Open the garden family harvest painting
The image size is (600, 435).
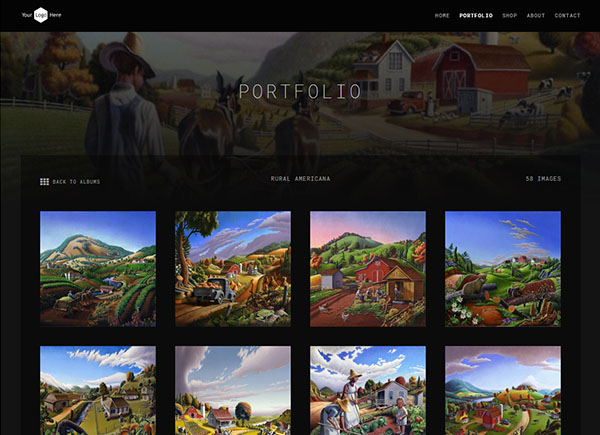[368, 390]
